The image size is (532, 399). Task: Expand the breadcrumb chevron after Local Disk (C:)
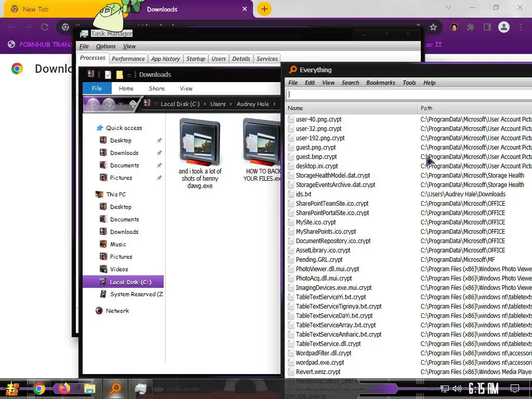(x=205, y=104)
